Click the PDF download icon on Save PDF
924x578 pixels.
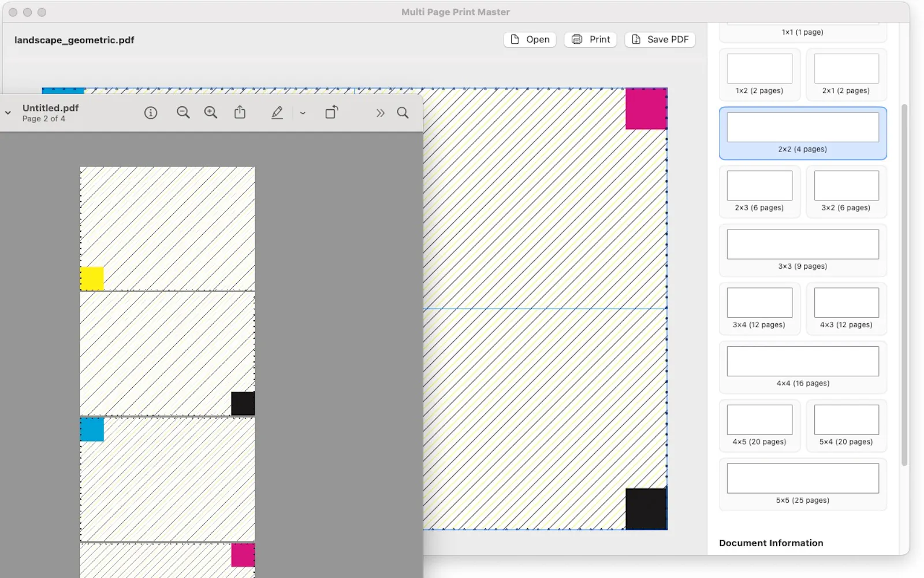tap(636, 39)
